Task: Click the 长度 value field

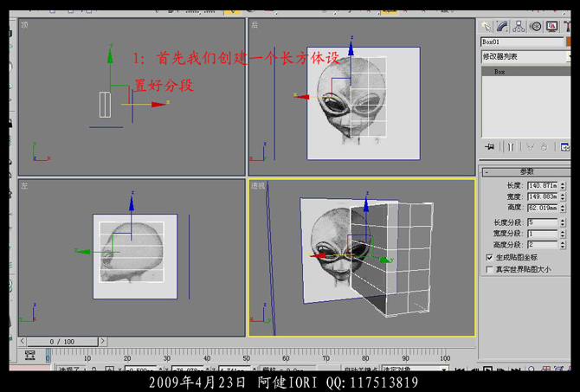Action: tap(542, 186)
